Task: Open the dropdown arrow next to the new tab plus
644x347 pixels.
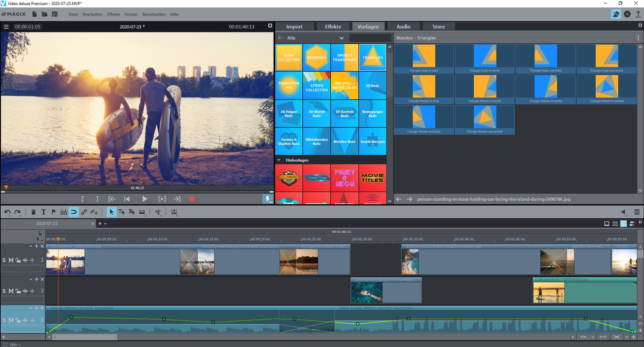Action: tap(105, 224)
